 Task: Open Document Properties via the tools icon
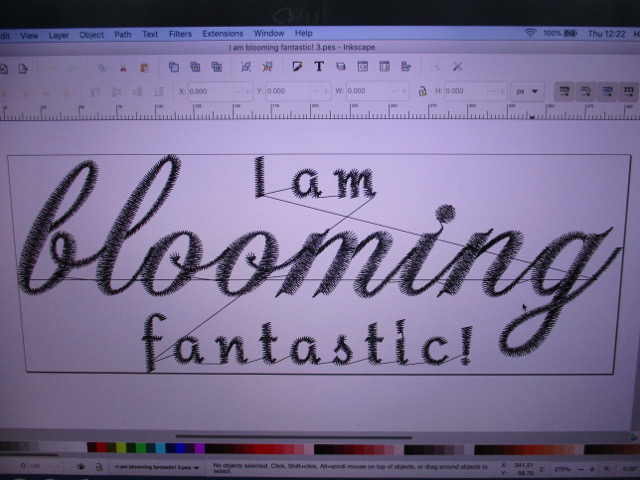tap(458, 66)
